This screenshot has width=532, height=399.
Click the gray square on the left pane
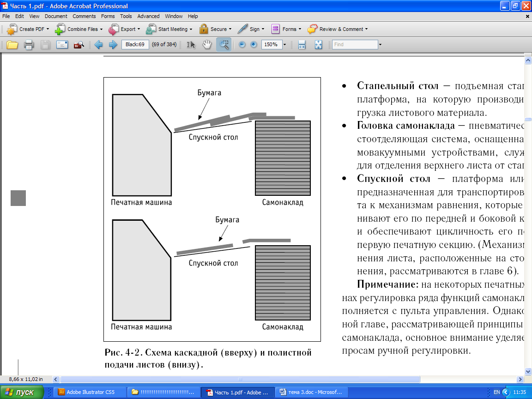click(x=18, y=198)
